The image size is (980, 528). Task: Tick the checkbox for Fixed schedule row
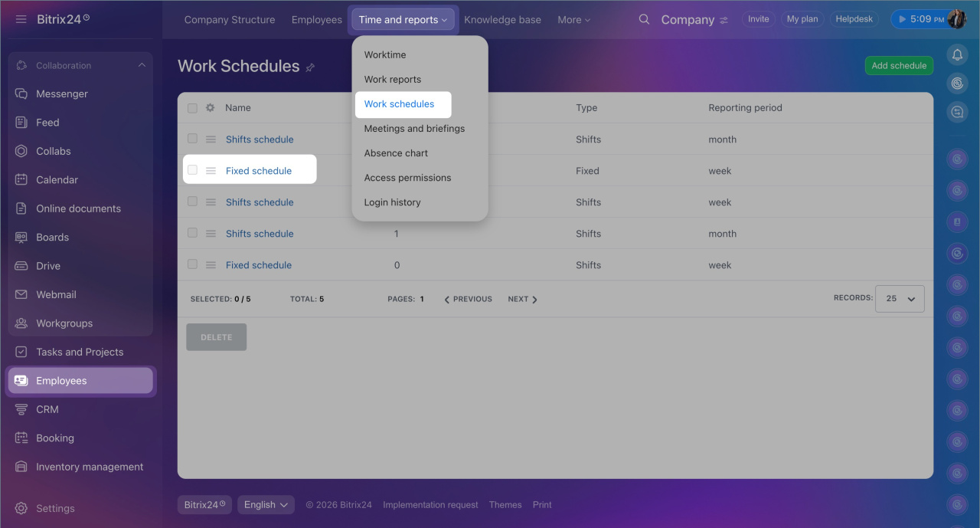point(192,170)
